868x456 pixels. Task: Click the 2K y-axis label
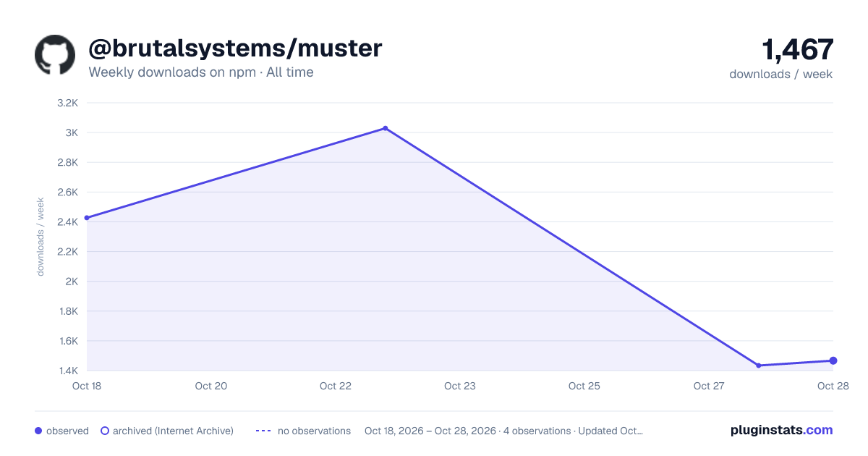point(72,281)
